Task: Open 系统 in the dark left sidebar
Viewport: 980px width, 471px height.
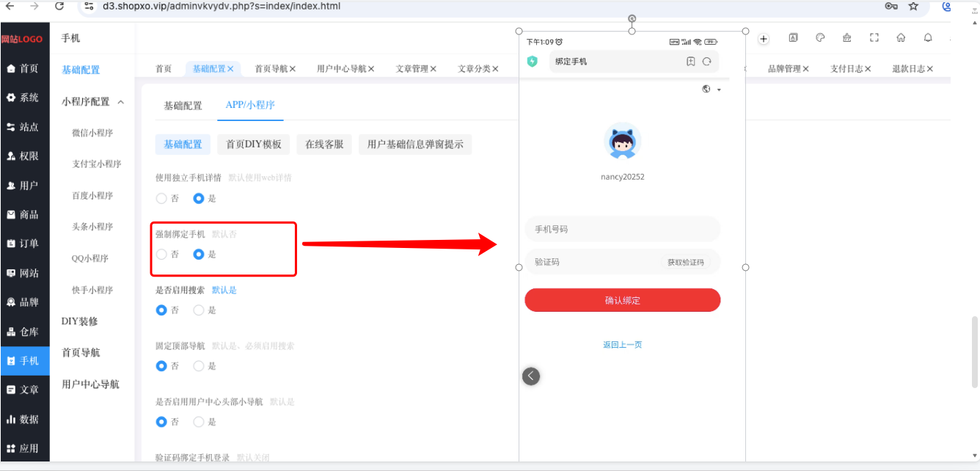Action: tap(25, 98)
